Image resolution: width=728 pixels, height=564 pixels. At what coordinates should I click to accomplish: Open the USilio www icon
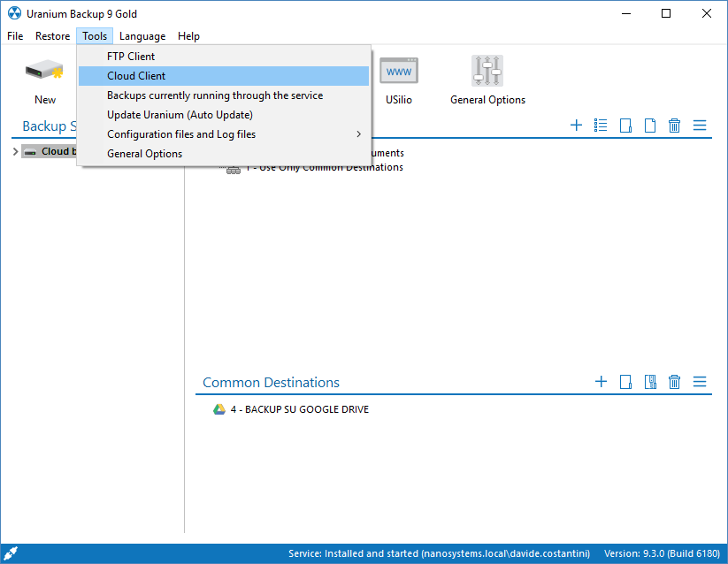coord(399,71)
